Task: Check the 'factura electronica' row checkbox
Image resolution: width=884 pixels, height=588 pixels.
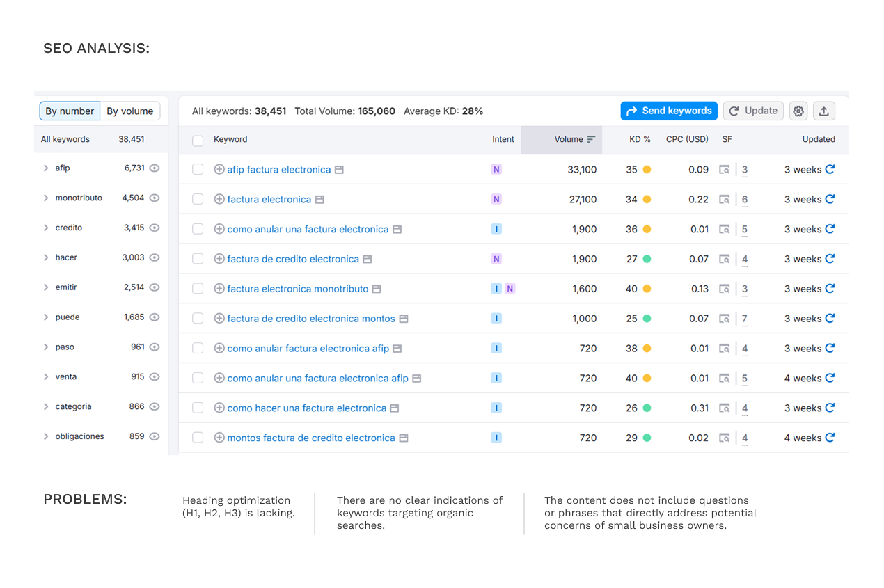Action: click(x=198, y=200)
